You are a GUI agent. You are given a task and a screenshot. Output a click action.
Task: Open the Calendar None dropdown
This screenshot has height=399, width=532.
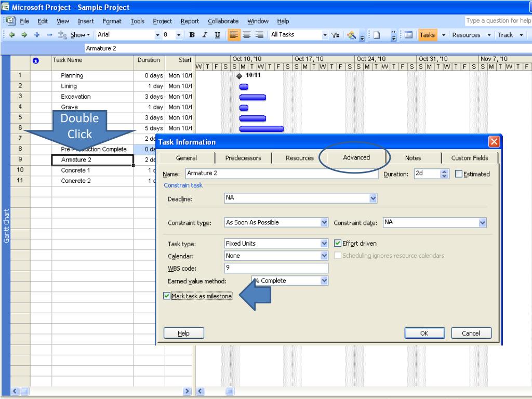coord(324,256)
